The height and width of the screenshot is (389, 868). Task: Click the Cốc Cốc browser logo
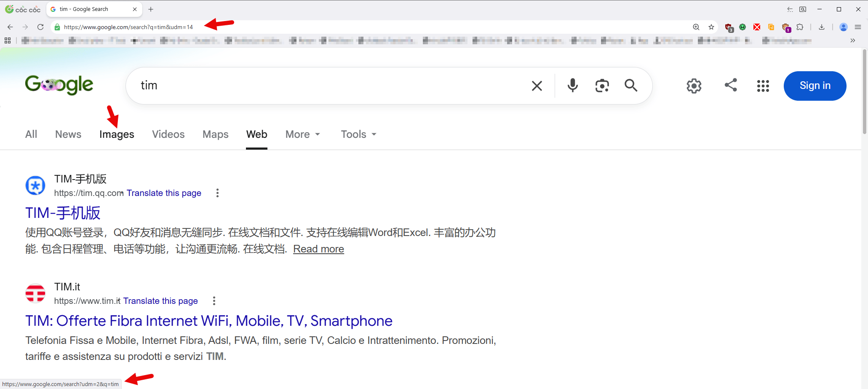[x=23, y=9]
